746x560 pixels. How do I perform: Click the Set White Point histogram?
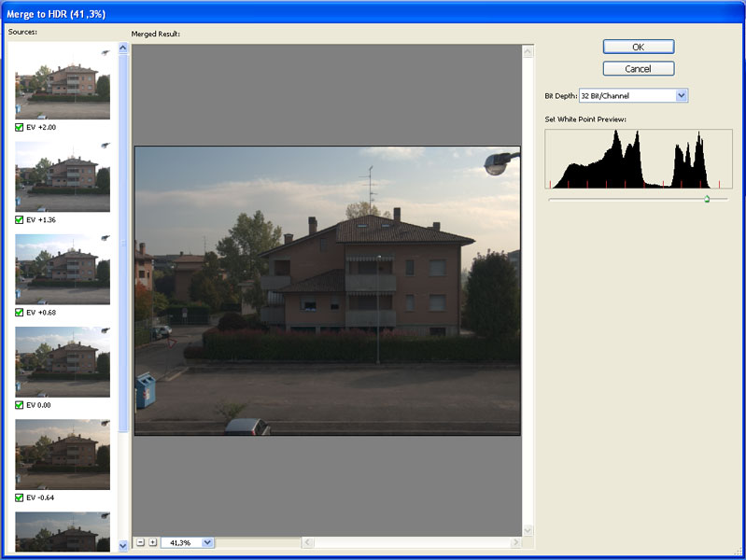pos(639,159)
